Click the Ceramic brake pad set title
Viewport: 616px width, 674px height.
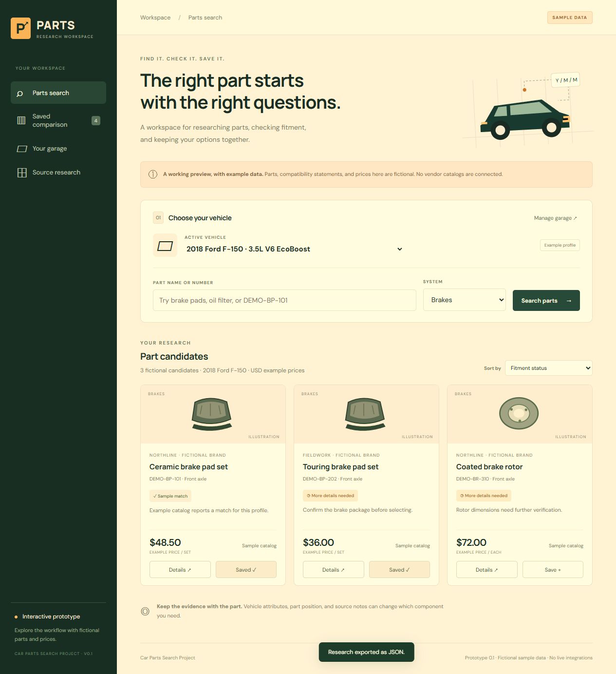pyautogui.click(x=188, y=467)
